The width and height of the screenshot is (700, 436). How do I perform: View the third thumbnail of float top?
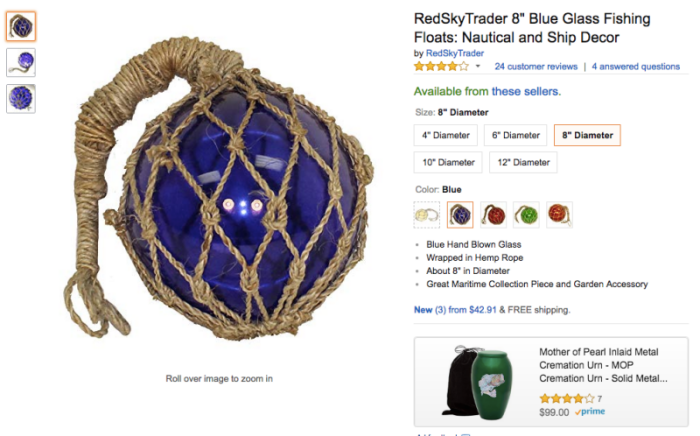(x=21, y=99)
